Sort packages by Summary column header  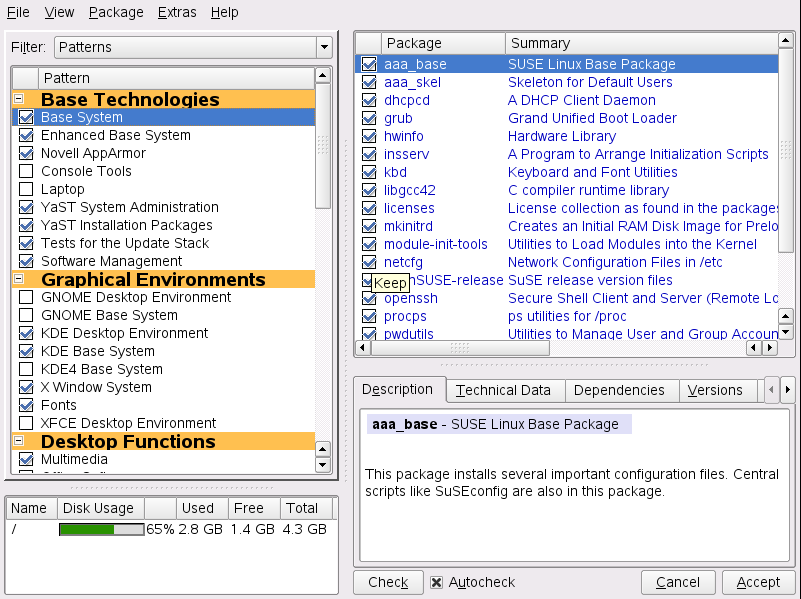tap(642, 43)
